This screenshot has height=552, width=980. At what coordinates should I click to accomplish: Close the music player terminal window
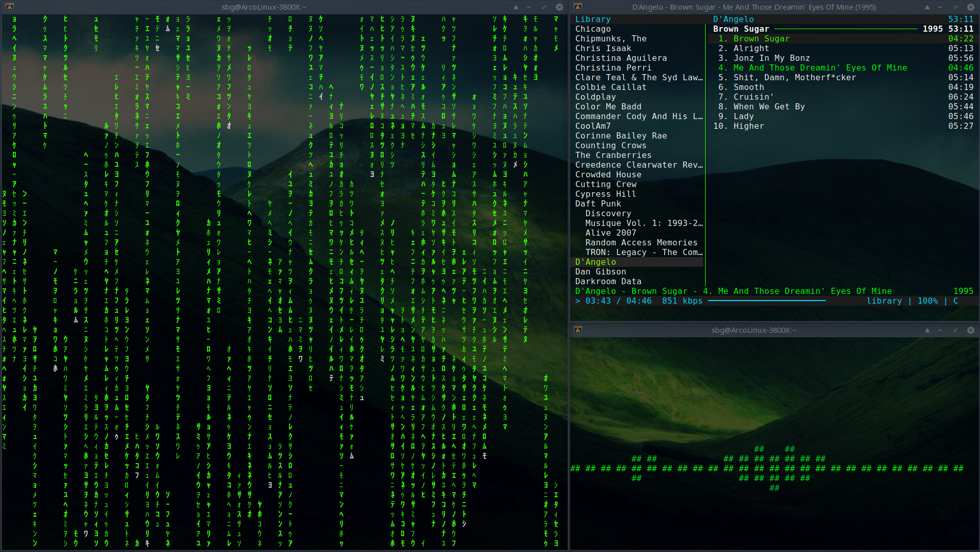(x=971, y=7)
